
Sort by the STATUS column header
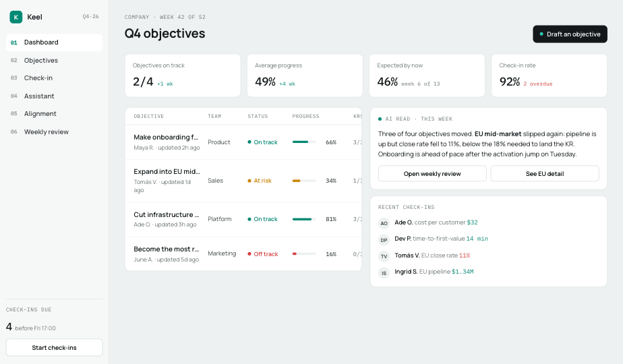pyautogui.click(x=258, y=117)
